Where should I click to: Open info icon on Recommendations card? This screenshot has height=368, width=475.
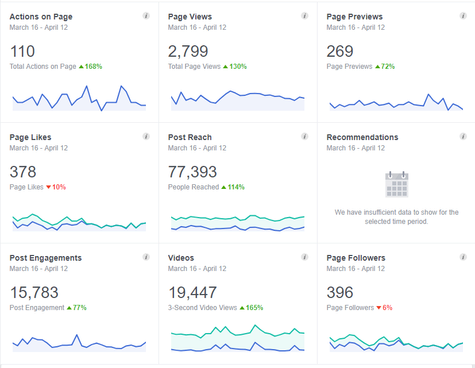click(463, 136)
